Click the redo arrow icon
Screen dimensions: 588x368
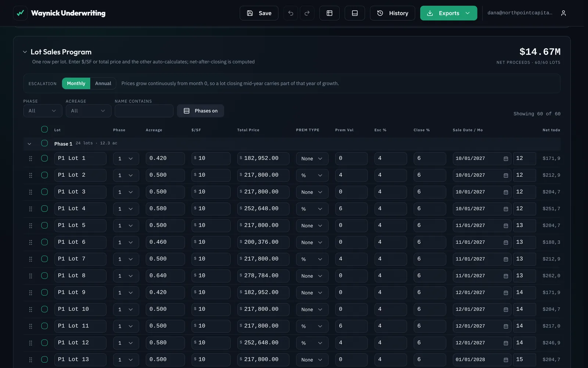coord(307,13)
